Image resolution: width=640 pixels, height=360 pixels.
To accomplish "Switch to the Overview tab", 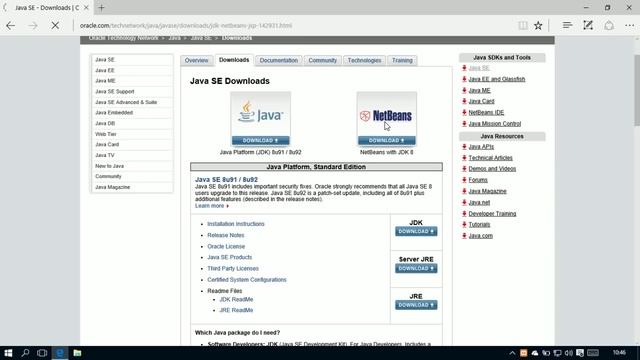I will tap(196, 60).
